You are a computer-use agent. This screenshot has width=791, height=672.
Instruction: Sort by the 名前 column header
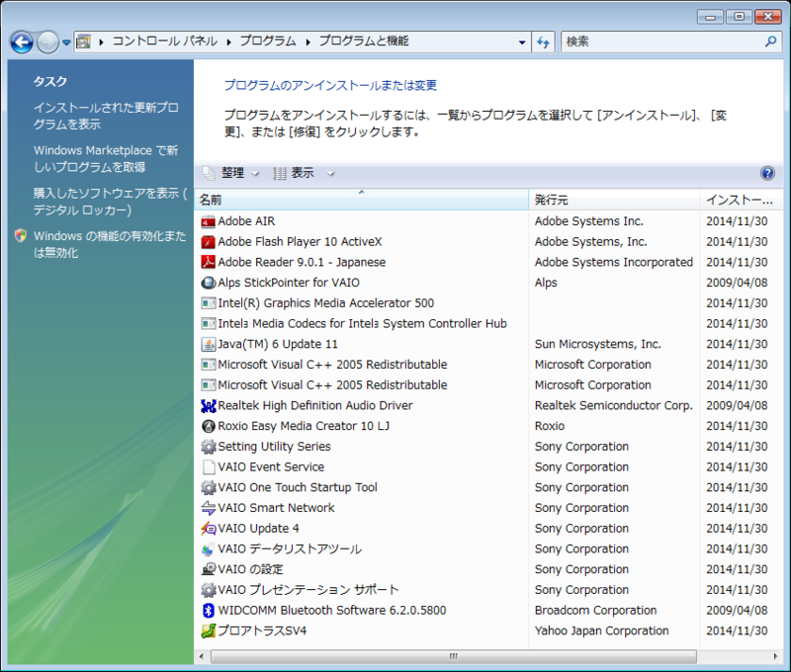(x=361, y=200)
